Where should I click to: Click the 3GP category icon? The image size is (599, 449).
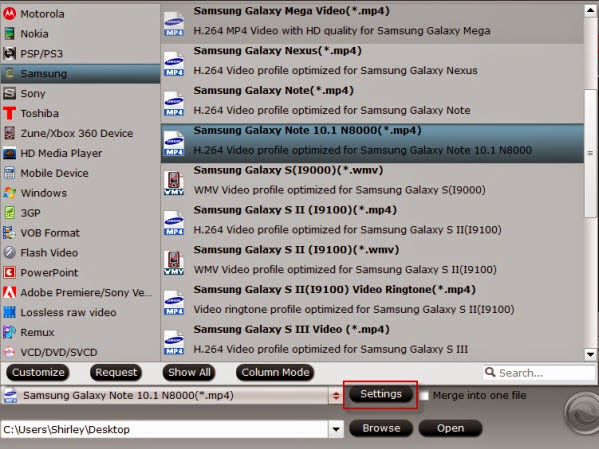10,213
